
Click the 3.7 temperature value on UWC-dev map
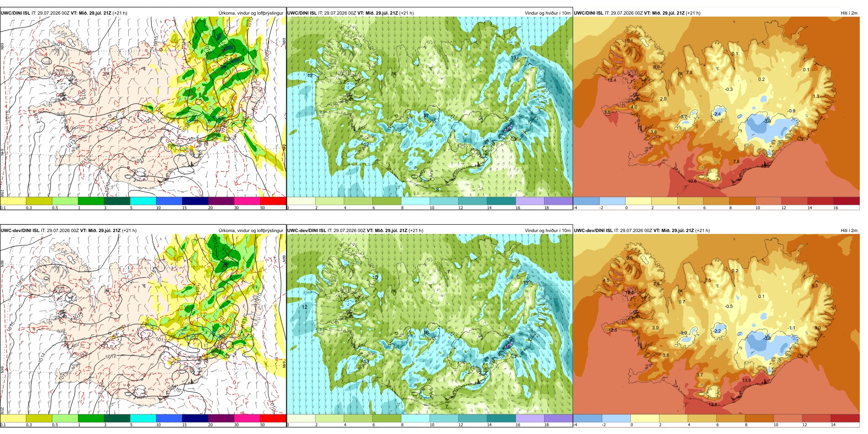(x=699, y=375)
